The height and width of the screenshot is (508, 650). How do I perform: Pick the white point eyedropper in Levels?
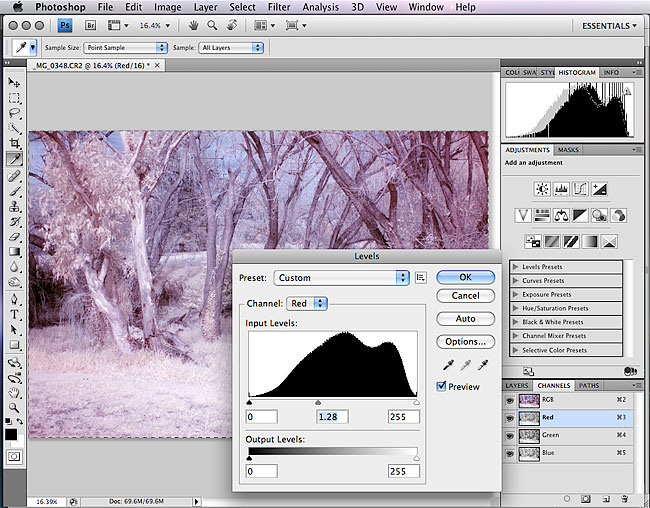coord(483,365)
